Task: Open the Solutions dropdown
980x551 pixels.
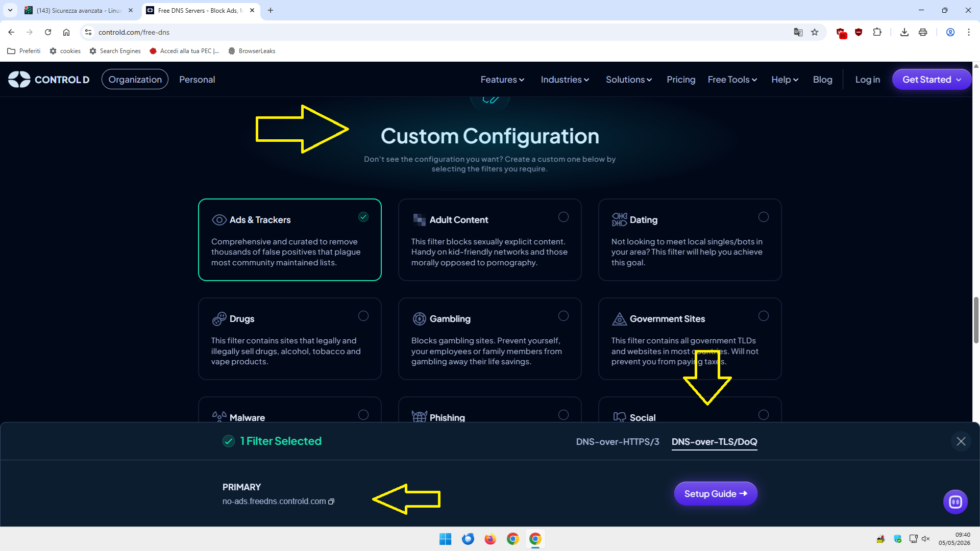Action: coord(629,80)
